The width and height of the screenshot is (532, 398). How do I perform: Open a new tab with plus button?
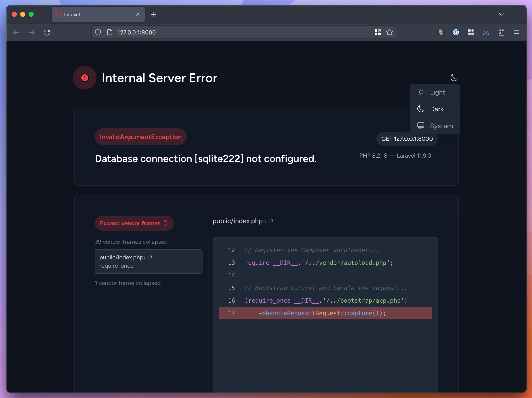click(154, 15)
